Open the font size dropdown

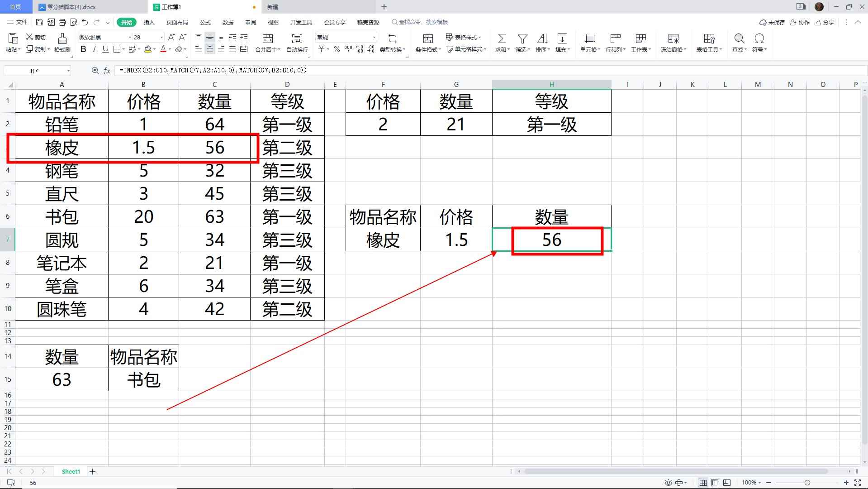(x=161, y=37)
